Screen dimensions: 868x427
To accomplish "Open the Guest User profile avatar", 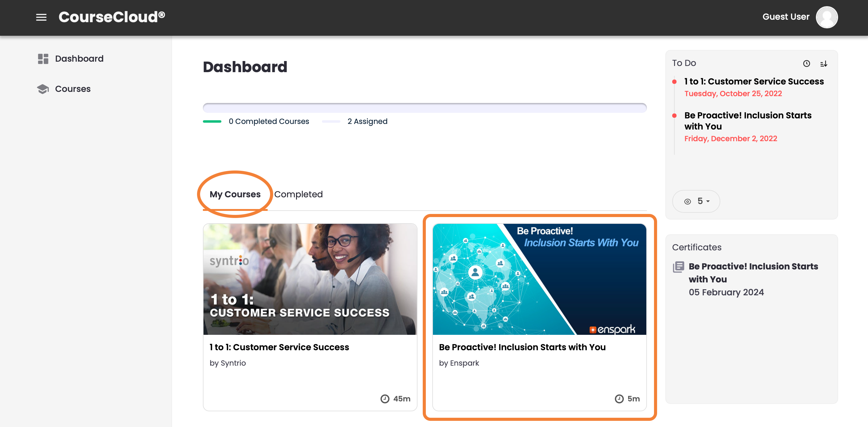I will coord(827,17).
